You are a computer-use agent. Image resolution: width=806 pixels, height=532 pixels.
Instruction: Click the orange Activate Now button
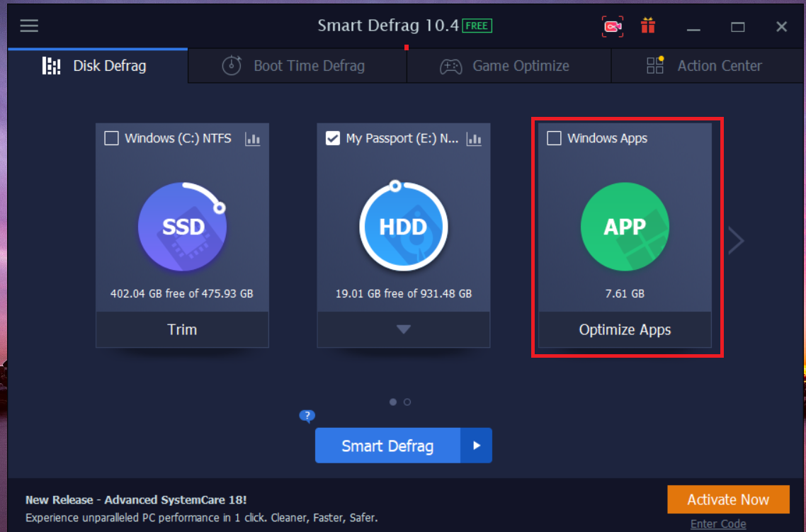tap(728, 499)
